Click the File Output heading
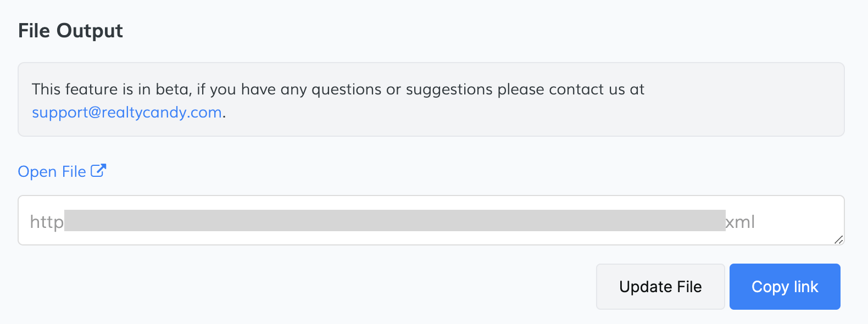 70,31
